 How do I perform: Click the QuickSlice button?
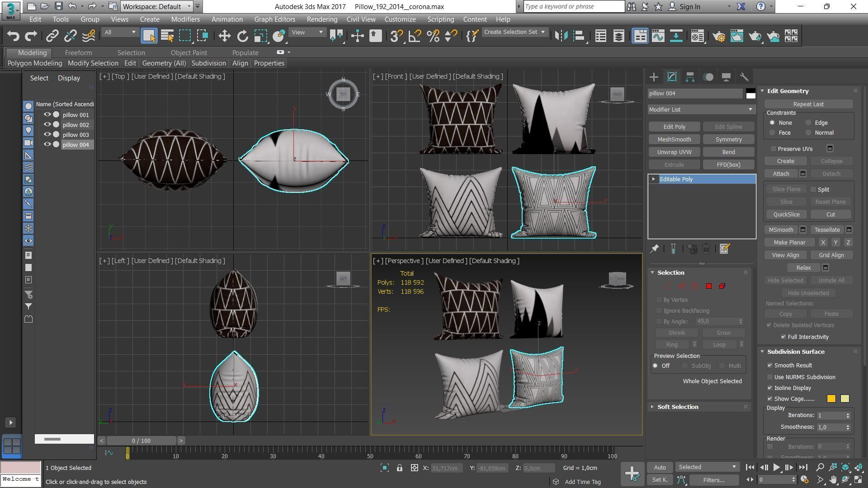786,214
